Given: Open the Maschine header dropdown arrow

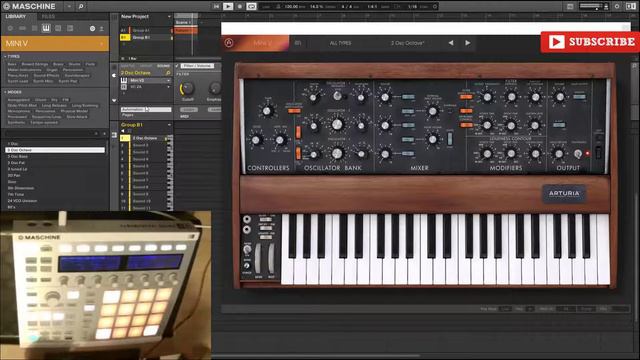Looking at the screenshot, I should (x=69, y=6).
